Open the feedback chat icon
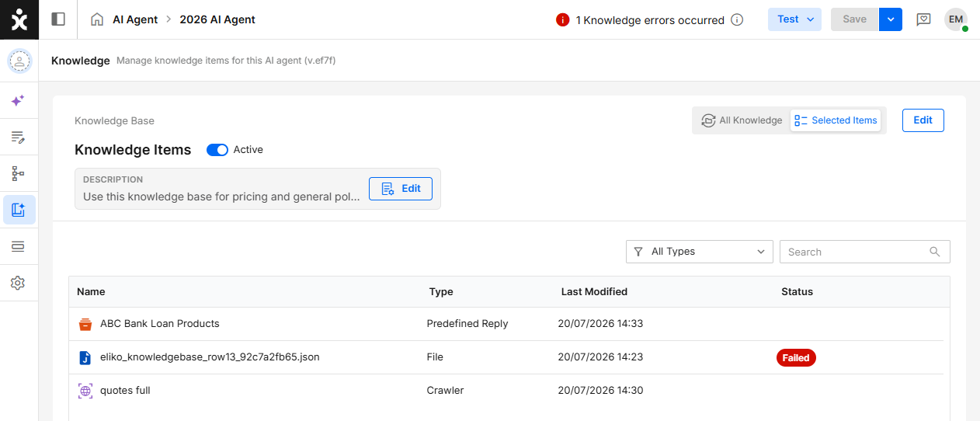Screen dimensions: 980x421 tap(923, 19)
